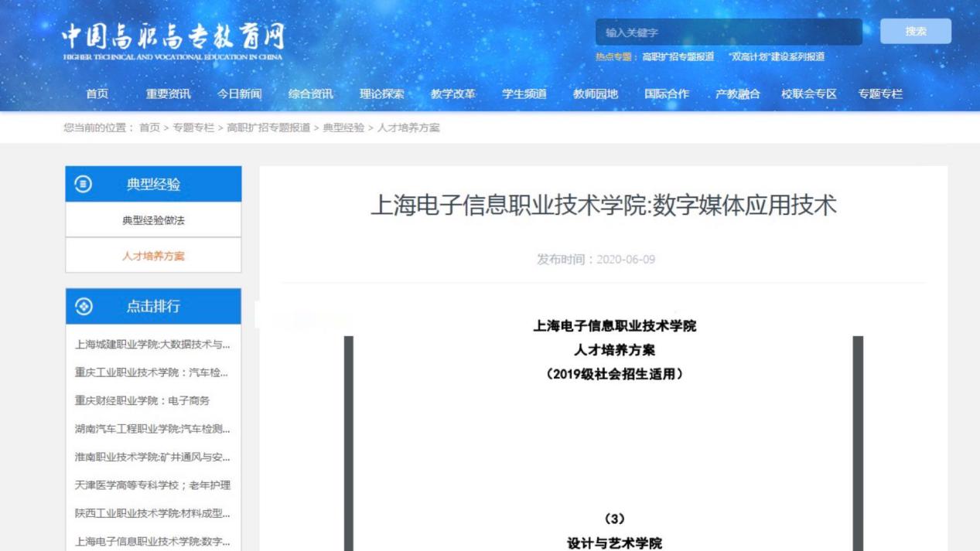This screenshot has height=551, width=980.
Task: Open the 首页 navigation menu item
Action: 97,94
